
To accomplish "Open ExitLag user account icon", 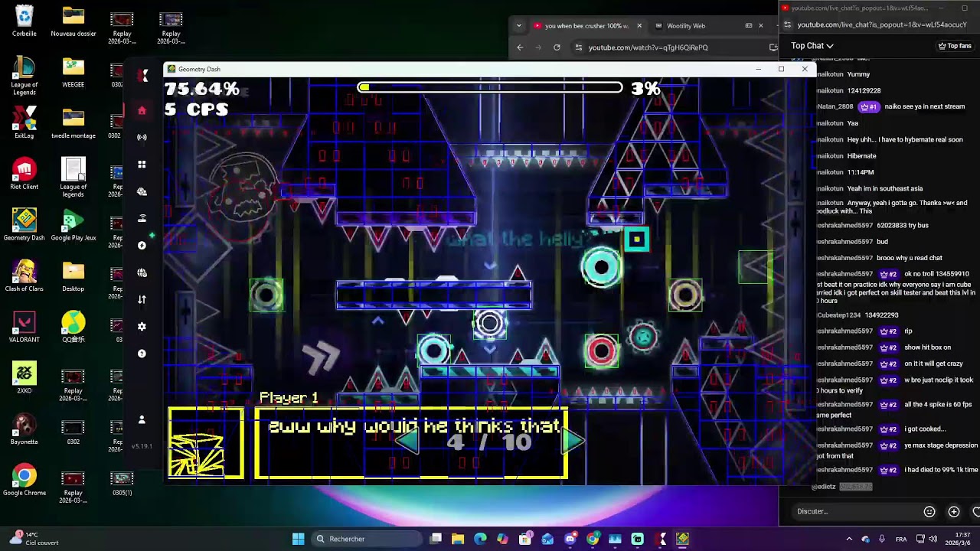I will pyautogui.click(x=142, y=420).
